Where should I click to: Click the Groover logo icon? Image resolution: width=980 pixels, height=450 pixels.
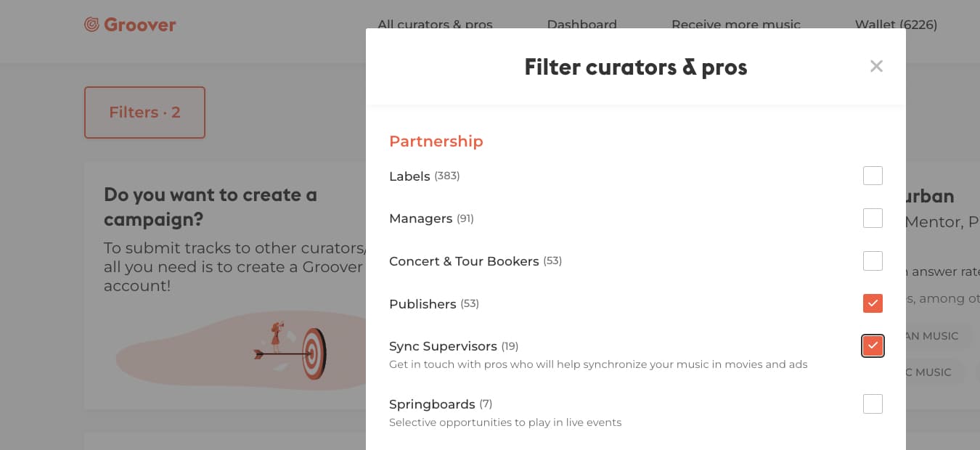pos(91,25)
